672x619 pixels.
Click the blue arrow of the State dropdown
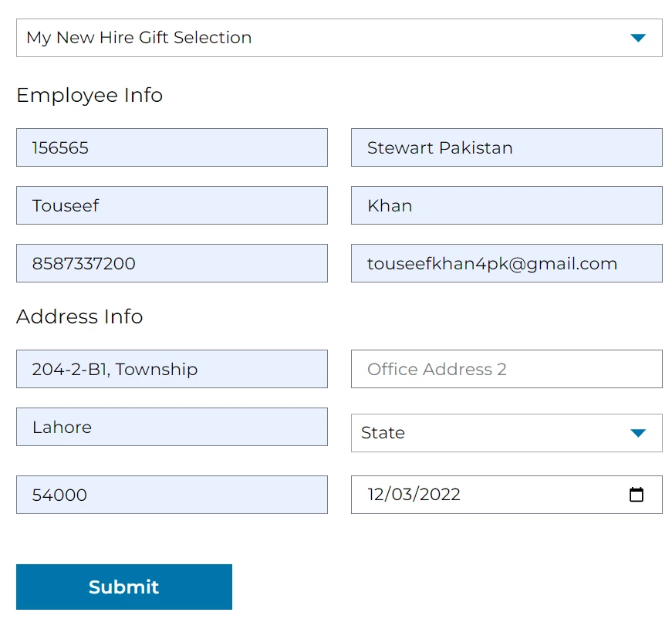click(x=638, y=433)
